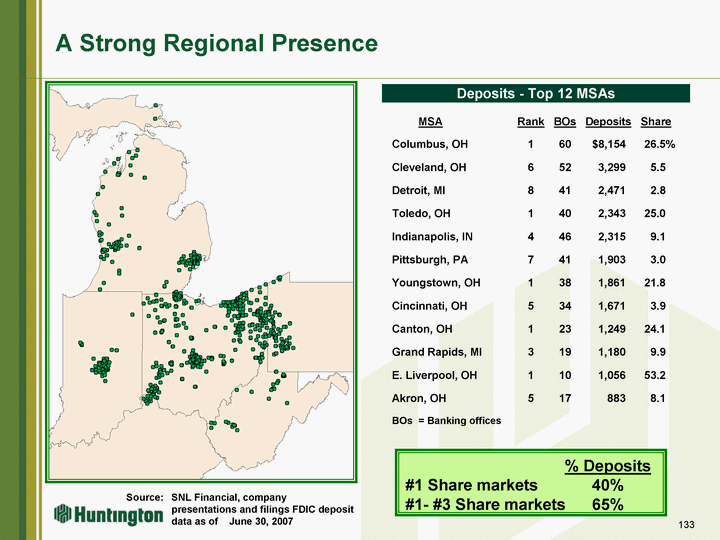Click the BOs column header

coord(564,122)
